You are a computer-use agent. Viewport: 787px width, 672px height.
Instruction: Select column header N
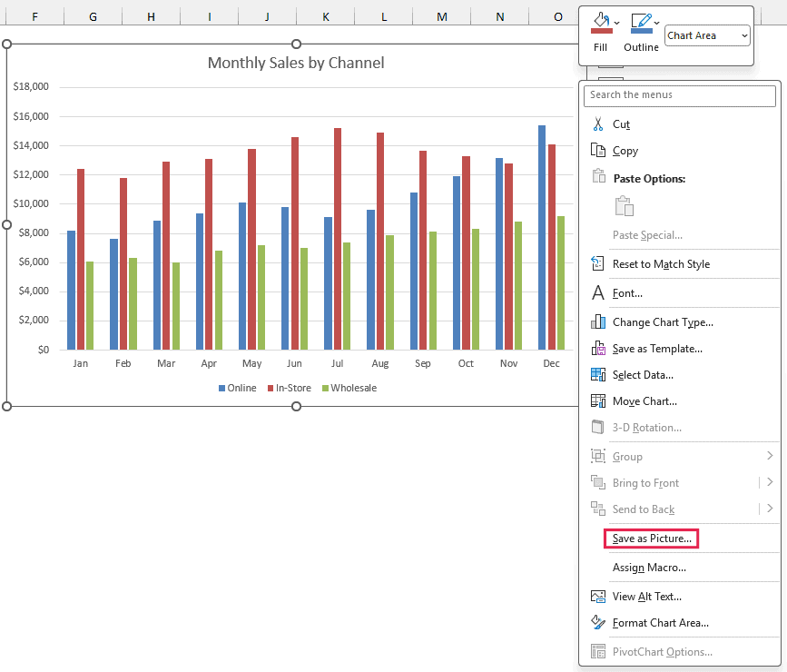(x=500, y=16)
